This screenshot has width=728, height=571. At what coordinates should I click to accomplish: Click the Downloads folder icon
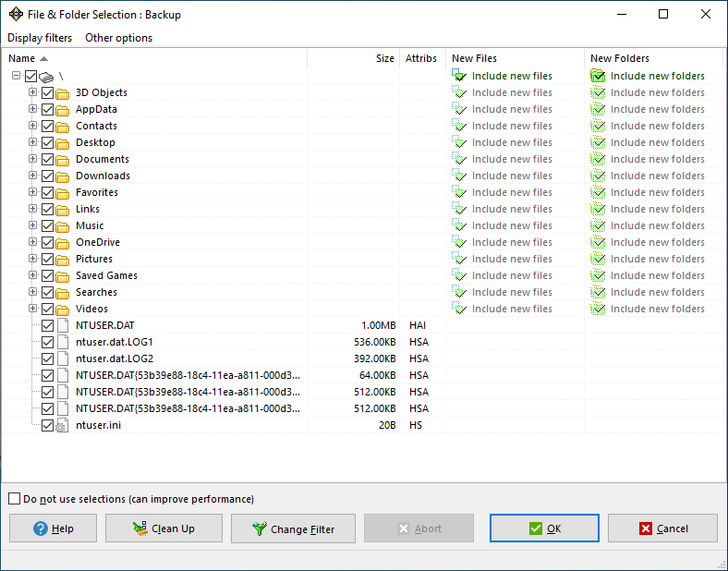[63, 176]
